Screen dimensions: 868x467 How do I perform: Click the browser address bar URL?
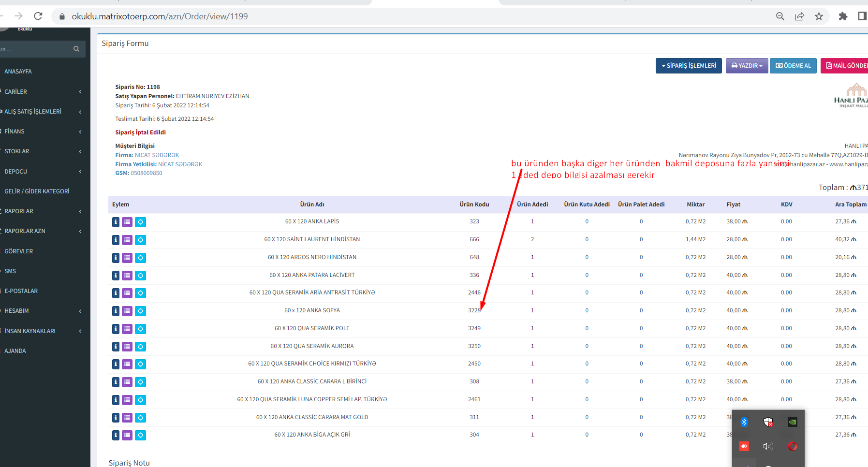[160, 16]
